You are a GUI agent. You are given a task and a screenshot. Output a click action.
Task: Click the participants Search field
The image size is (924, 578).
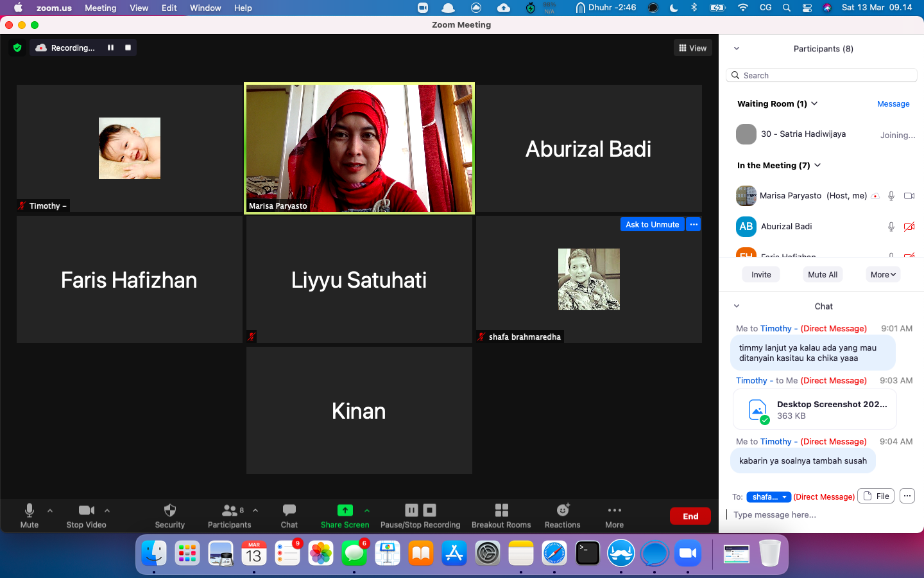821,75
